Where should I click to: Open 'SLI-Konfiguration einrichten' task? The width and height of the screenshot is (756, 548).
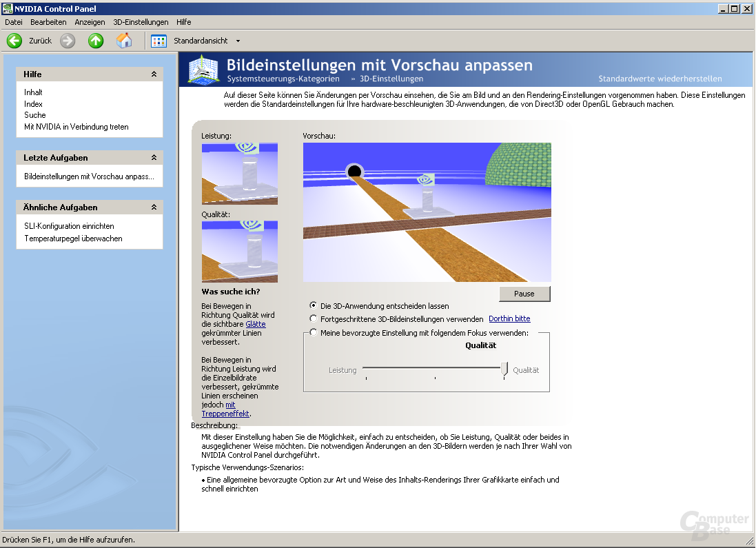(x=69, y=226)
